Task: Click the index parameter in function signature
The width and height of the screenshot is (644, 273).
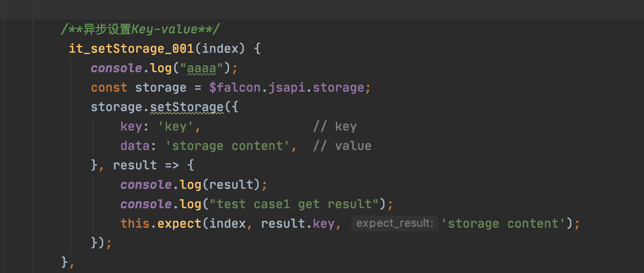Action: pos(221,49)
